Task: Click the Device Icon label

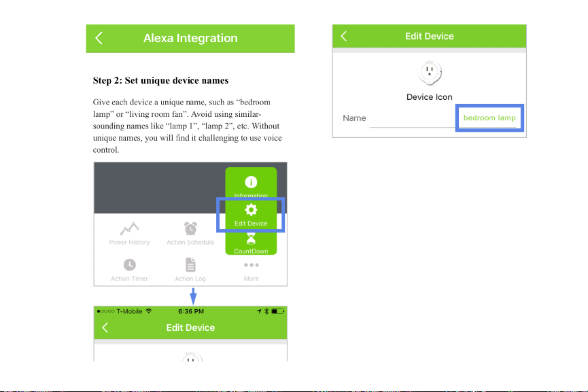Action: (430, 97)
